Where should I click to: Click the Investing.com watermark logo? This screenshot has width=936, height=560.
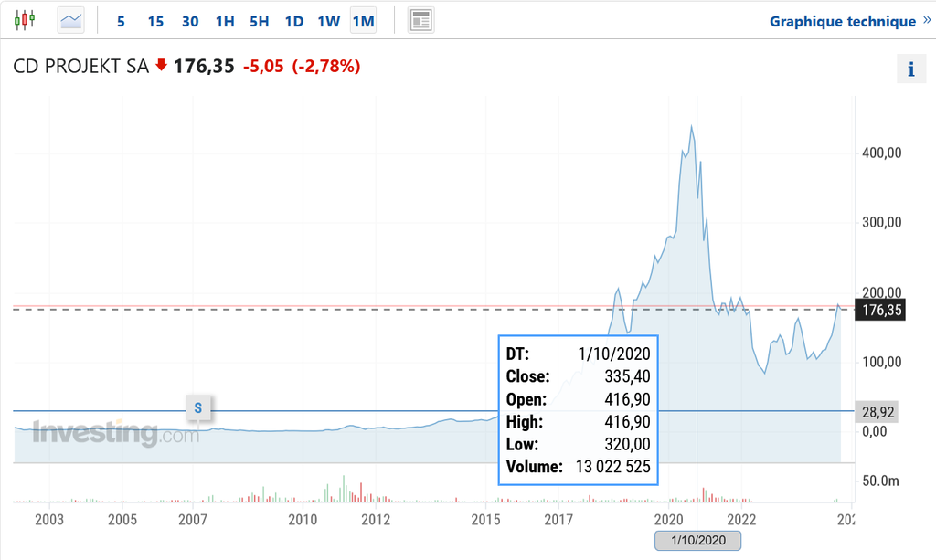click(x=115, y=432)
